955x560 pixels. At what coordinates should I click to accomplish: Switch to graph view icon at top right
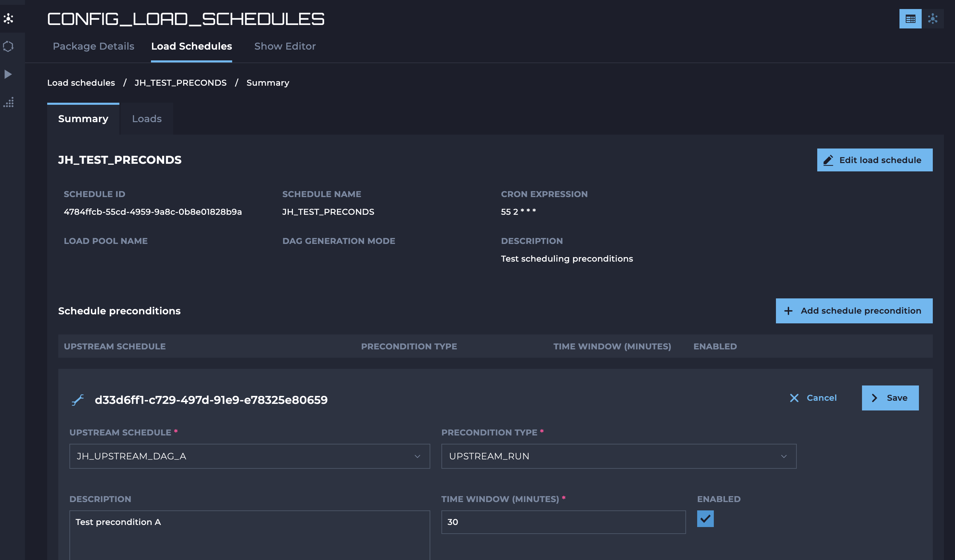[x=932, y=19]
